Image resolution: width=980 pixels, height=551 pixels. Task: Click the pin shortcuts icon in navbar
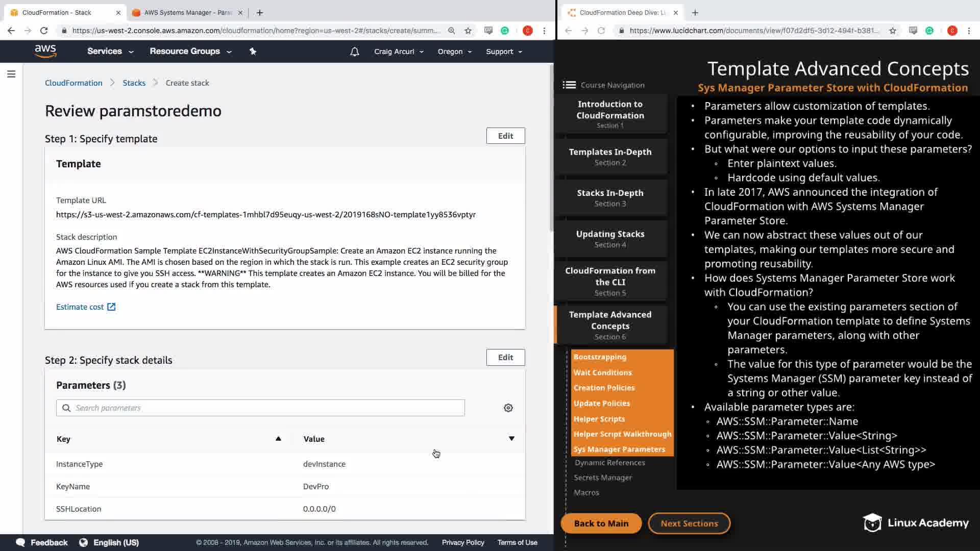[253, 51]
